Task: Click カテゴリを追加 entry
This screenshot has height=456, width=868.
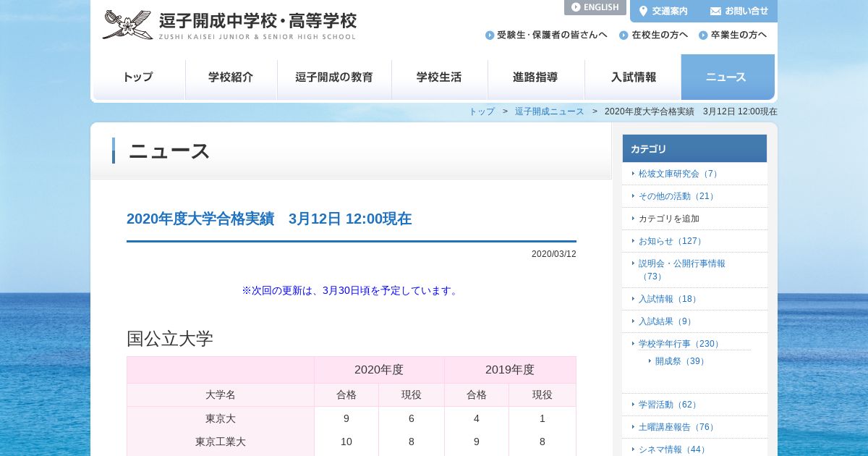Action: click(x=669, y=219)
